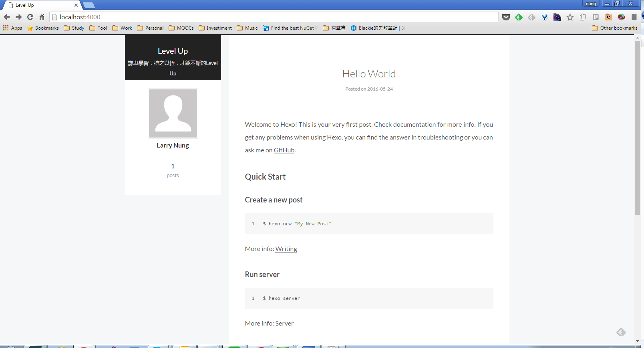Open the Bookmarks star folder
This screenshot has height=348, width=644.
click(x=43, y=28)
